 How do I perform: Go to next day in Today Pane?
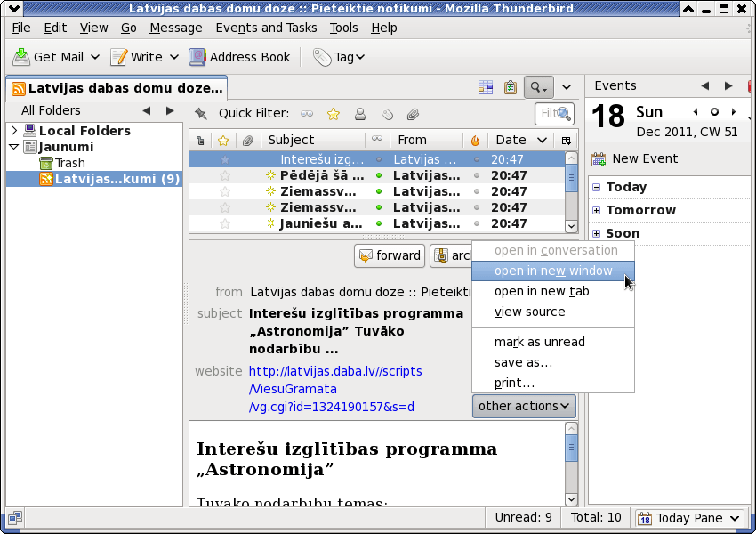[x=734, y=112]
